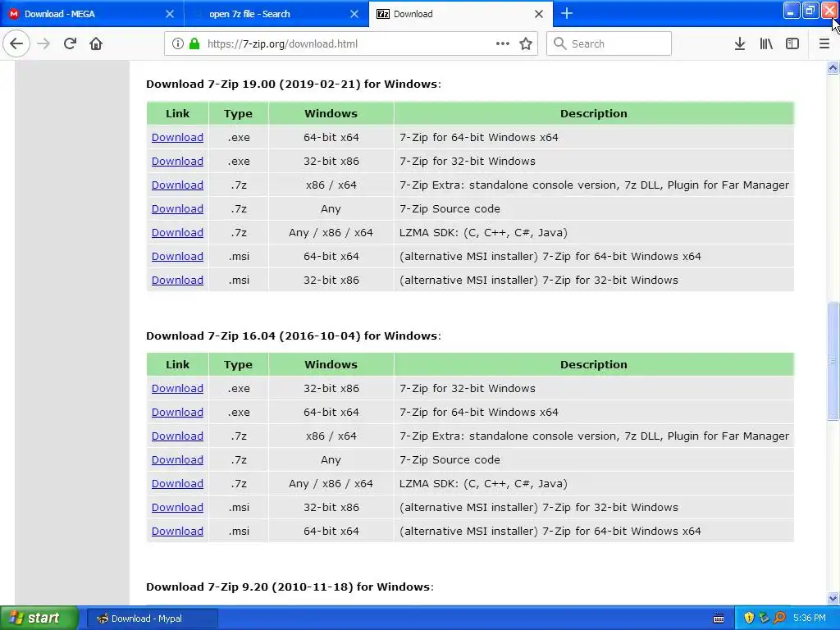Switch to open 7z file - Search tab
The width and height of the screenshot is (840, 630).
276,14
